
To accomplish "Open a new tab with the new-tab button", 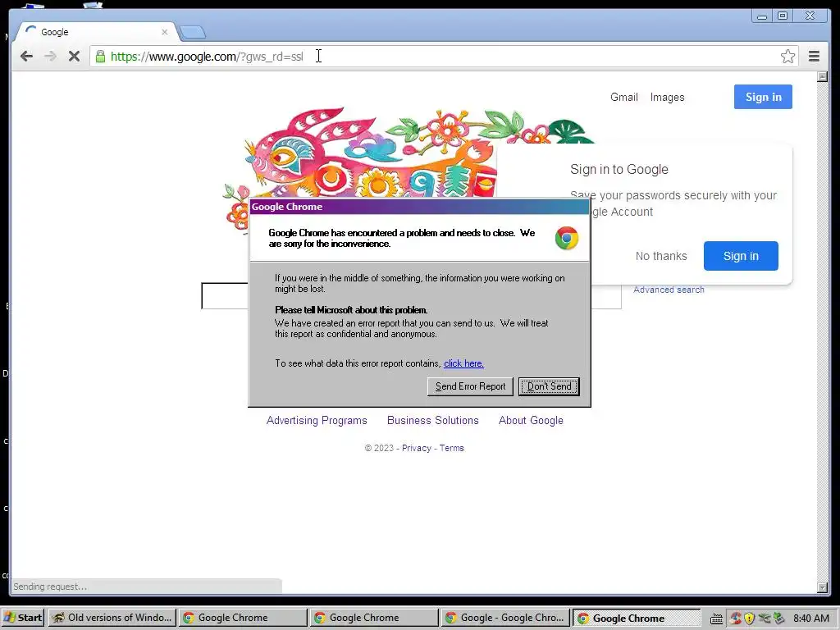I will click(x=192, y=33).
